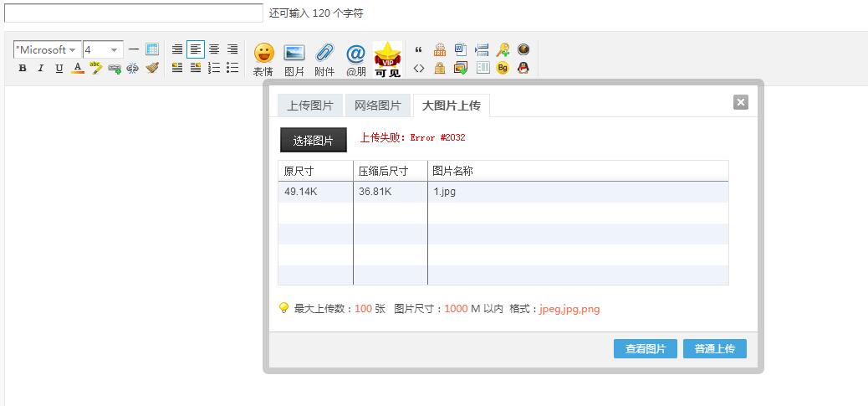Insert a hyperlink with chain-plus icon
Image resolution: width=868 pixels, height=406 pixels.
(115, 68)
